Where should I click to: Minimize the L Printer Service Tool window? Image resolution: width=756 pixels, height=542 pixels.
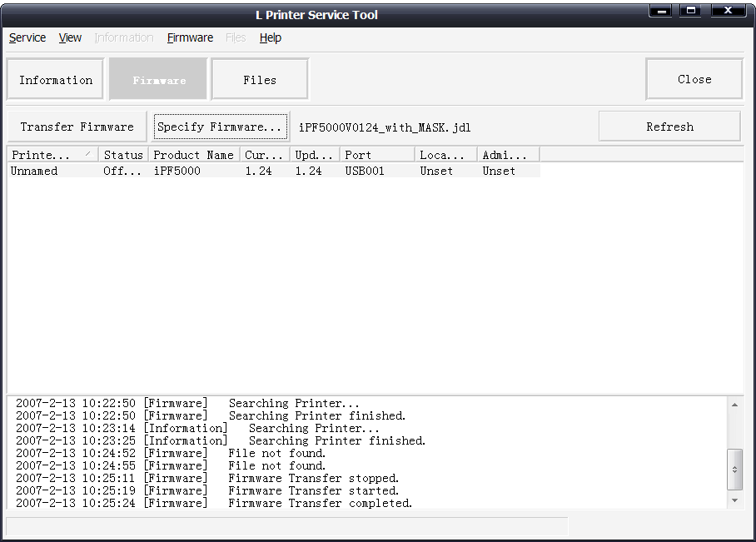(661, 11)
